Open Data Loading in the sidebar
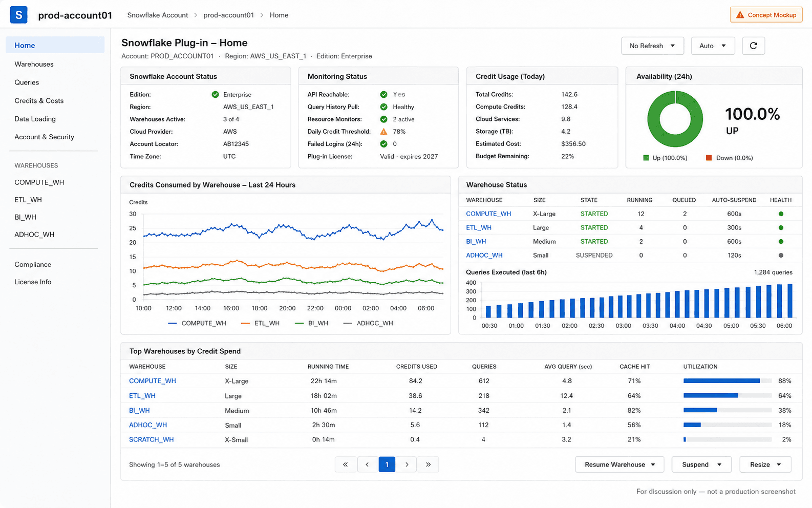Viewport: 812px width, 508px height. (35, 119)
